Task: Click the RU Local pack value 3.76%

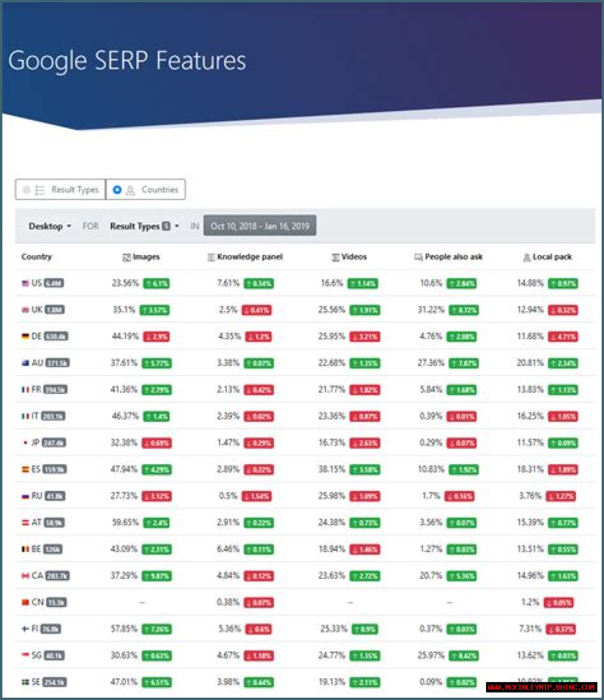Action: tap(530, 496)
